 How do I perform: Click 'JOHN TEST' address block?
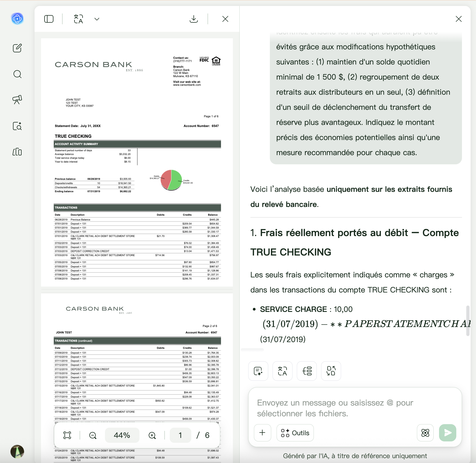point(80,103)
